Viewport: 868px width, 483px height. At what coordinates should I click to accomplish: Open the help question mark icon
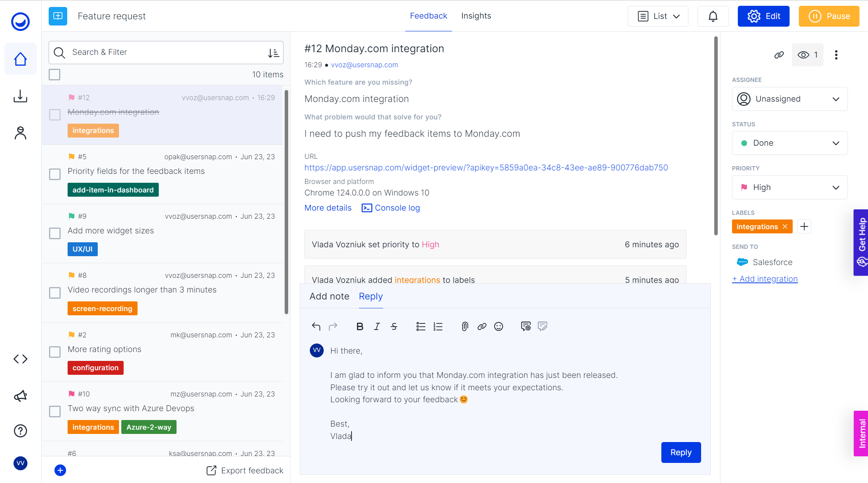click(x=20, y=430)
